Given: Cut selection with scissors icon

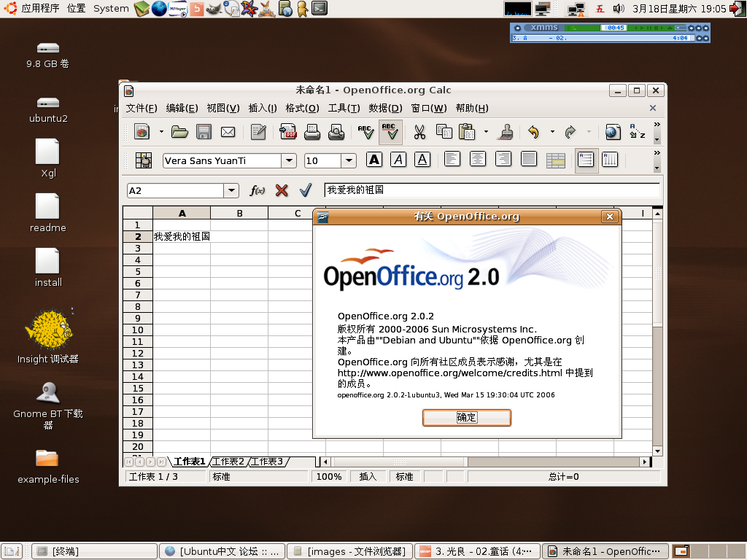Looking at the screenshot, I should point(419,132).
